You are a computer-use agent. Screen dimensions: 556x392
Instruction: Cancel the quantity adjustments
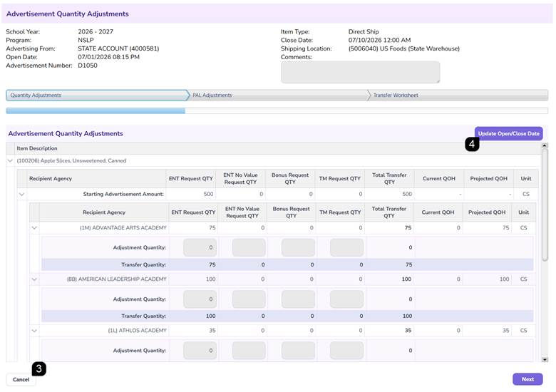tap(21, 380)
